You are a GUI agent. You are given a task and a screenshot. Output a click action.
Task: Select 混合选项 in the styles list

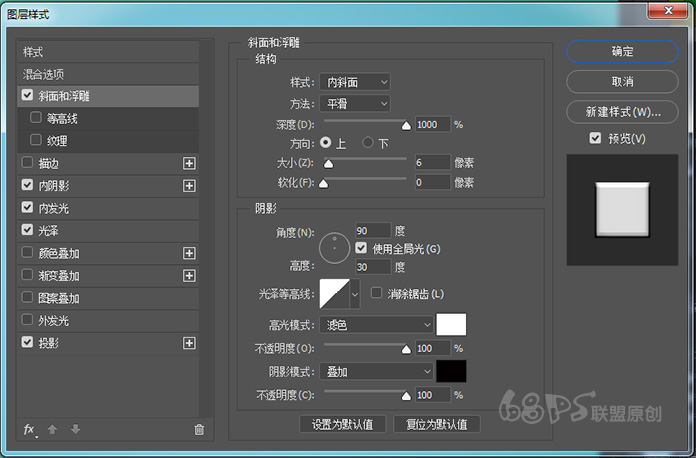[x=44, y=74]
